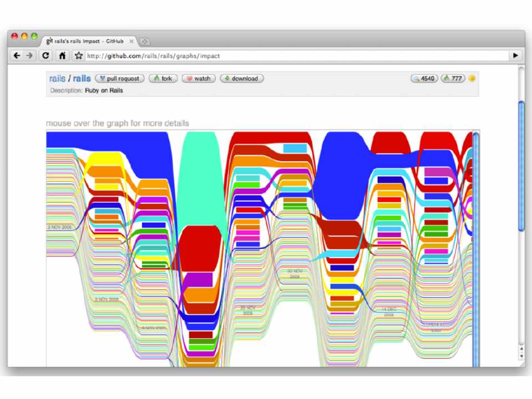Click the pull request button
This screenshot has width=532, height=399.
tap(120, 79)
